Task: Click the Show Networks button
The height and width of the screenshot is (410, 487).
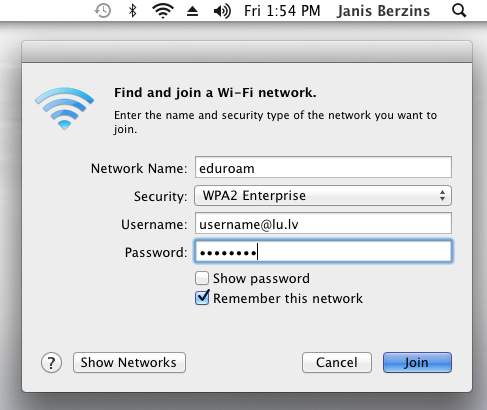Action: click(x=129, y=362)
